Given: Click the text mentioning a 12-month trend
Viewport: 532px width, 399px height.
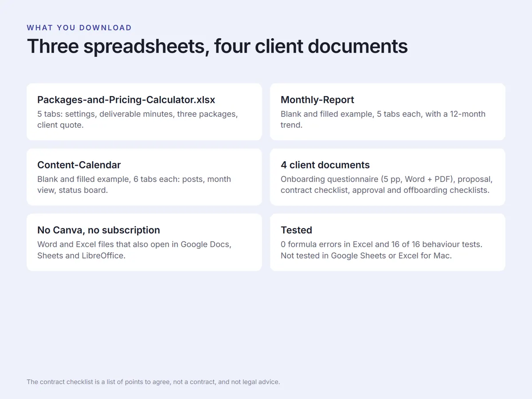Looking at the screenshot, I should pos(383,119).
